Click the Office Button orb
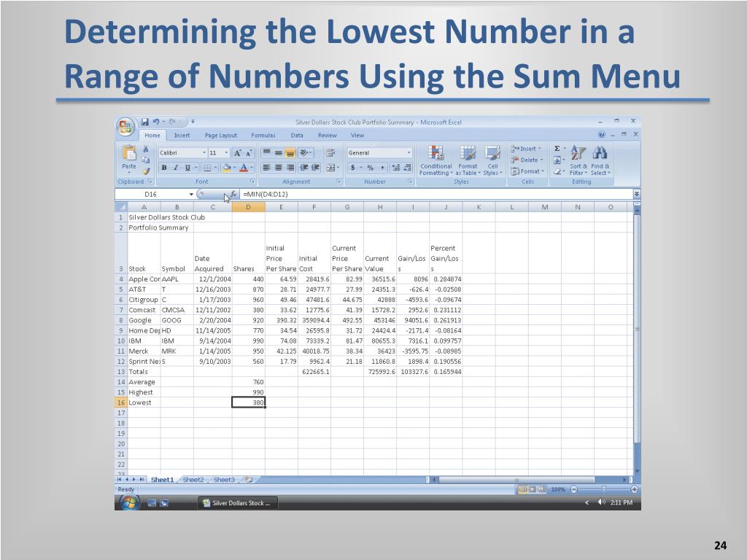This screenshot has width=747, height=560. point(125,127)
